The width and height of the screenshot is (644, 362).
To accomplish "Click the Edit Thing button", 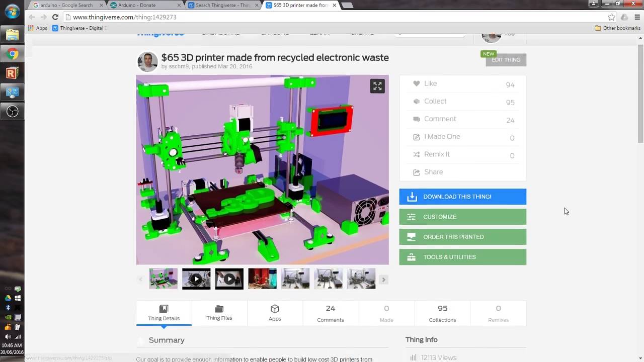I will click(x=506, y=60).
